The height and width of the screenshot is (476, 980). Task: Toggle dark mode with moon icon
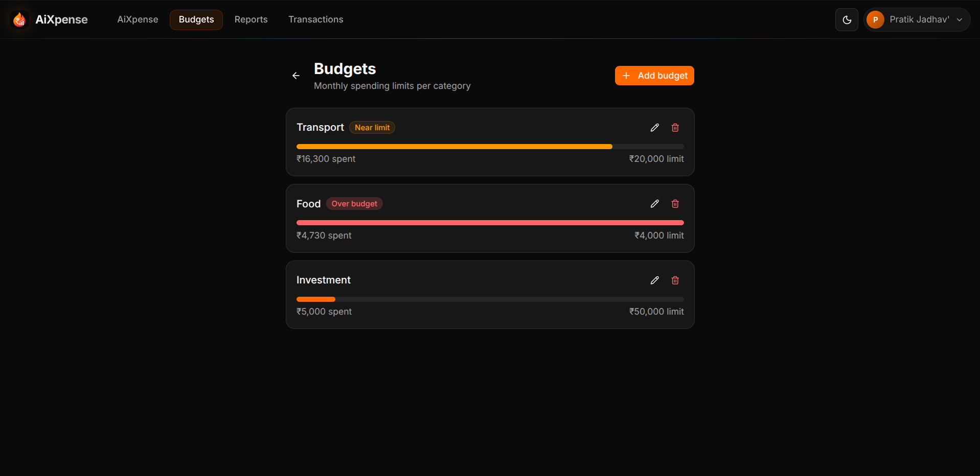(847, 20)
